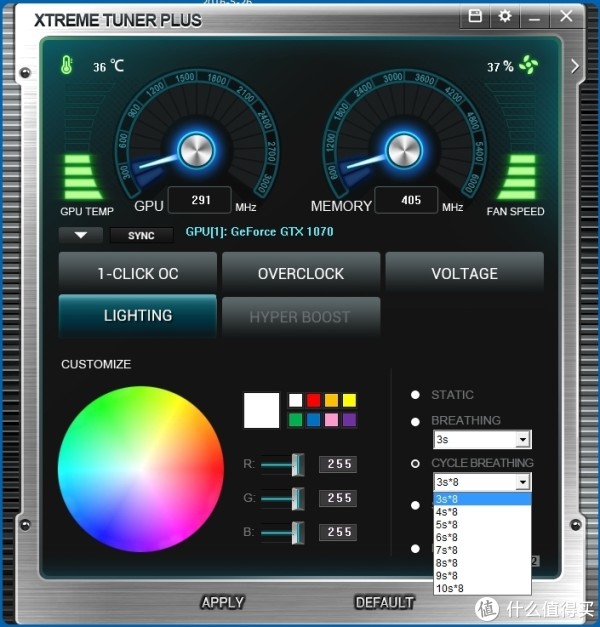Select the radio button below CYCLE BREATHING

click(415, 505)
